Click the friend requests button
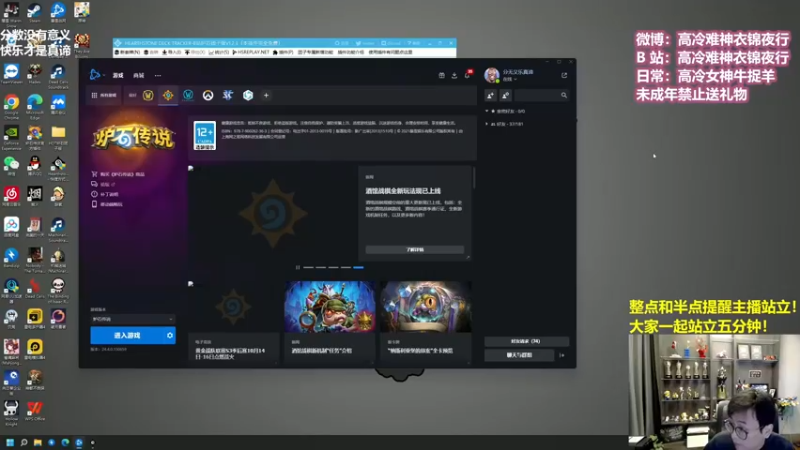The height and width of the screenshot is (450, 800). [526, 341]
